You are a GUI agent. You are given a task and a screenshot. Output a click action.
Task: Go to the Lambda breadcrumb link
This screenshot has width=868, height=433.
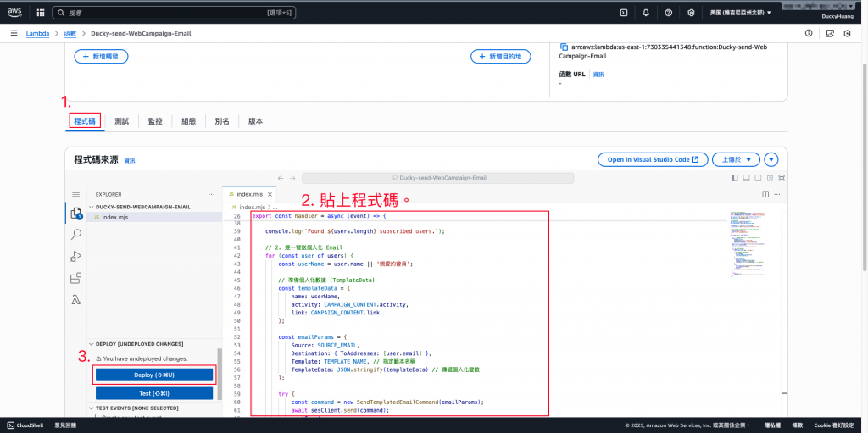click(x=37, y=33)
